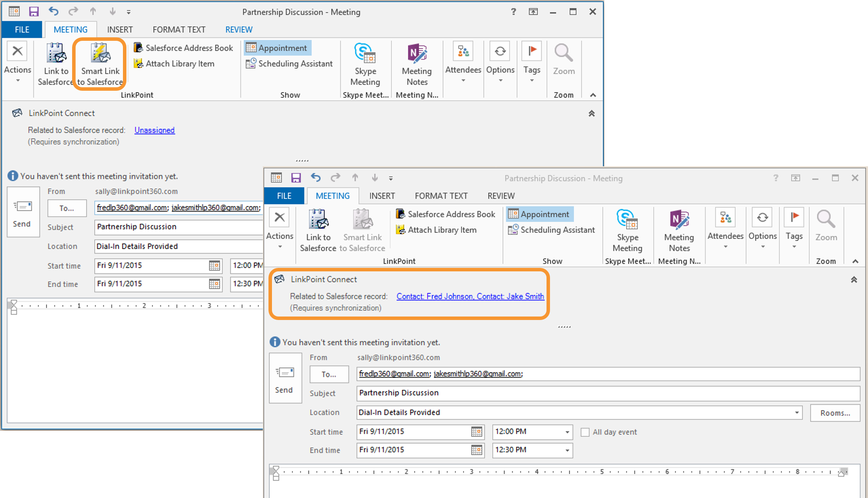The width and height of the screenshot is (868, 498).
Task: Click Link to Salesforce in front window
Action: 318,231
